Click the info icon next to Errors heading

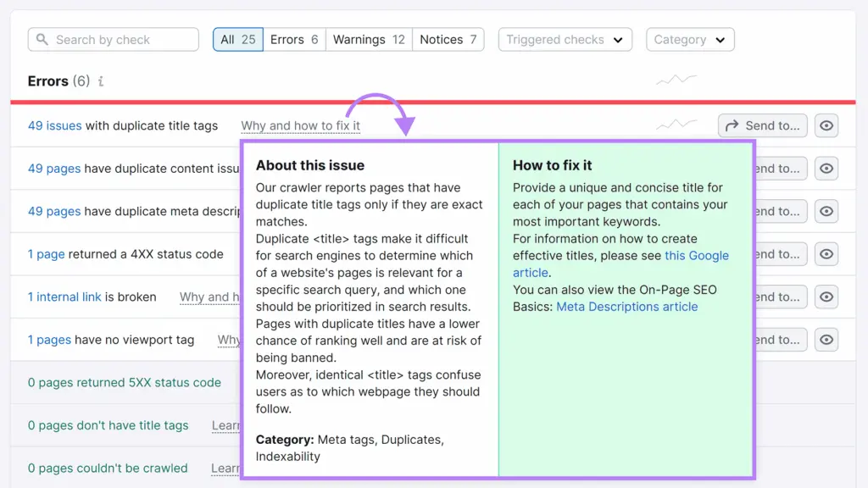point(101,82)
